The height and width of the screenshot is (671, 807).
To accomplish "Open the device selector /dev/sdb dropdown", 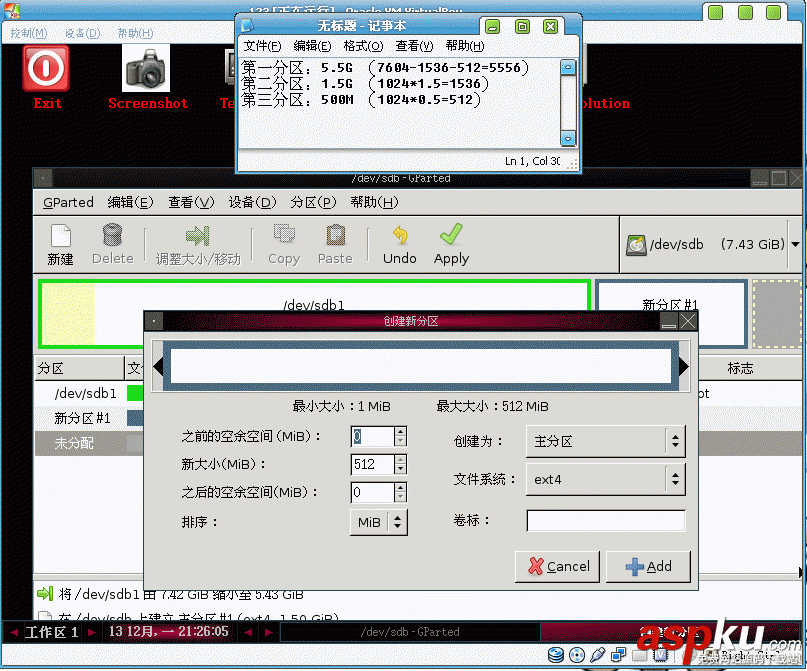I will (x=795, y=244).
